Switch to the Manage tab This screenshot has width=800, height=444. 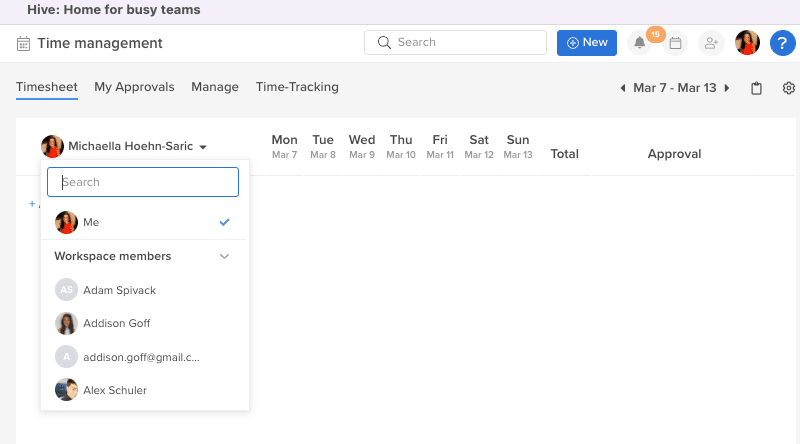click(x=215, y=87)
